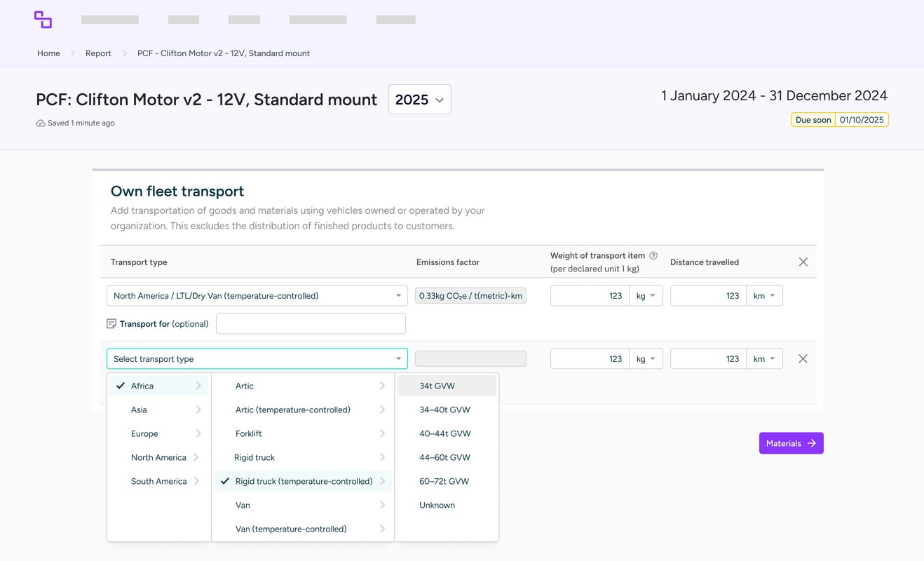Click the purple app logo icon
Viewport: 924px width, 561px height.
(x=43, y=20)
